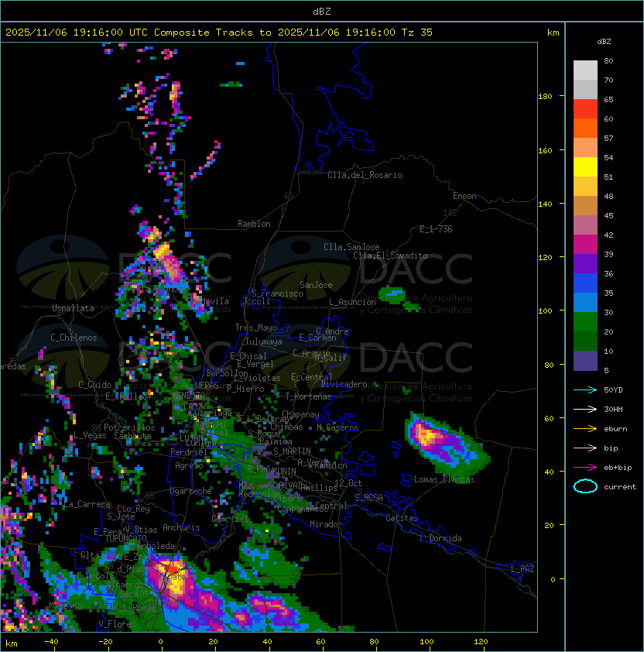Click the cyan 50YD arrow in the legend
This screenshot has height=652, width=644.
[x=585, y=390]
